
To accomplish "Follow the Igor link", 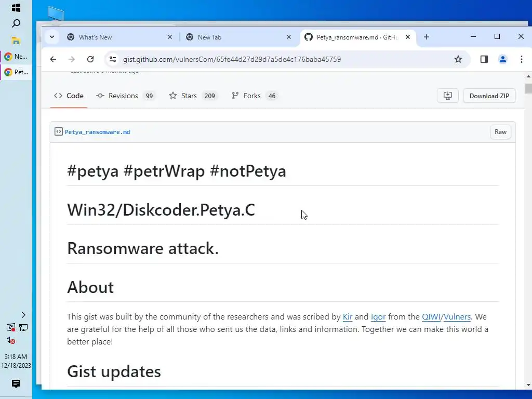I will 378,317.
